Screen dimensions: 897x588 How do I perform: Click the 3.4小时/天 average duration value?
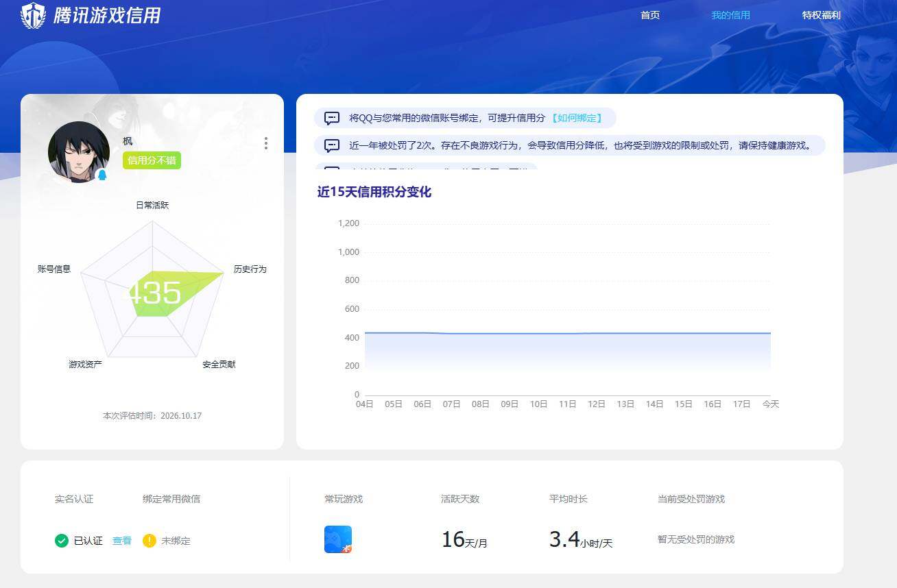pyautogui.click(x=581, y=540)
